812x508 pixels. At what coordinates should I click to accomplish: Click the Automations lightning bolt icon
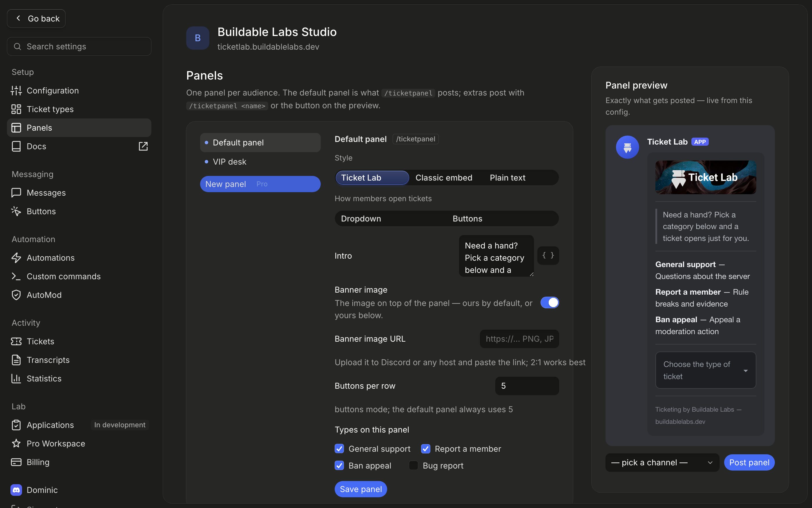click(x=16, y=258)
